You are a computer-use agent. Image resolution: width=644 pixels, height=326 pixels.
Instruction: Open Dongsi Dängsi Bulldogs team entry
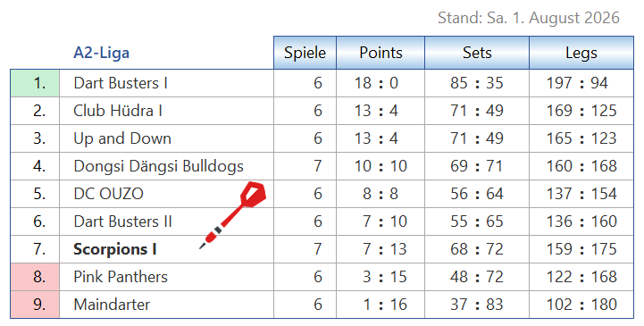(158, 166)
